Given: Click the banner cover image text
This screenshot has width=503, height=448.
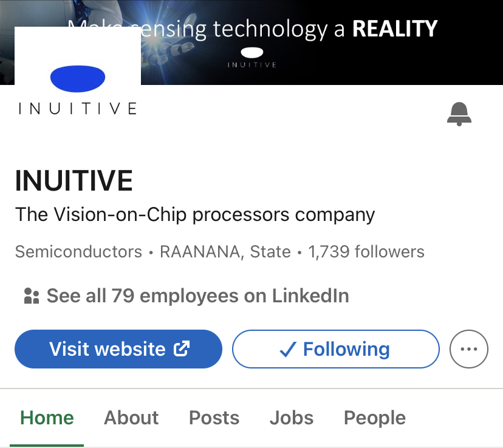Looking at the screenshot, I should point(253,29).
